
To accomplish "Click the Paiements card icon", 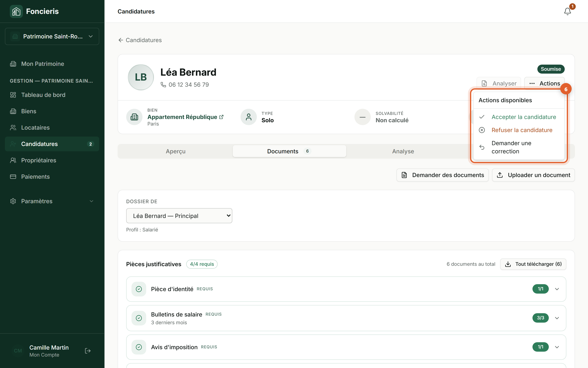I will click(x=13, y=176).
